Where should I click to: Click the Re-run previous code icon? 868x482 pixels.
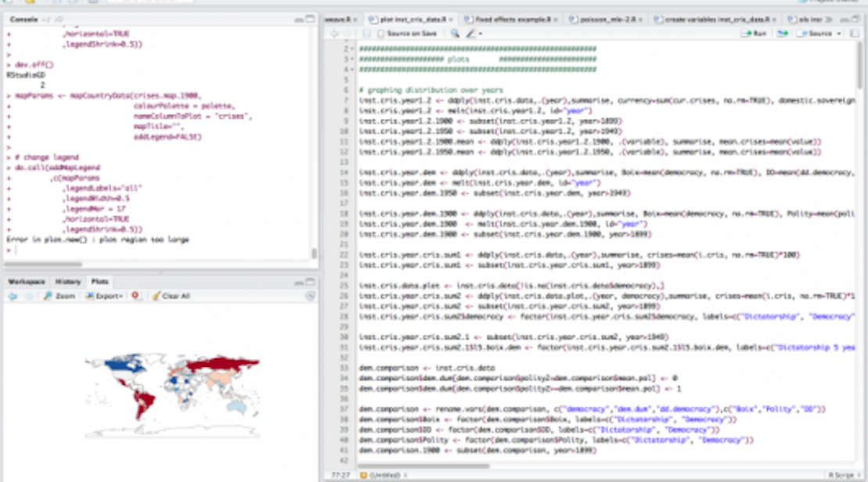(x=782, y=34)
